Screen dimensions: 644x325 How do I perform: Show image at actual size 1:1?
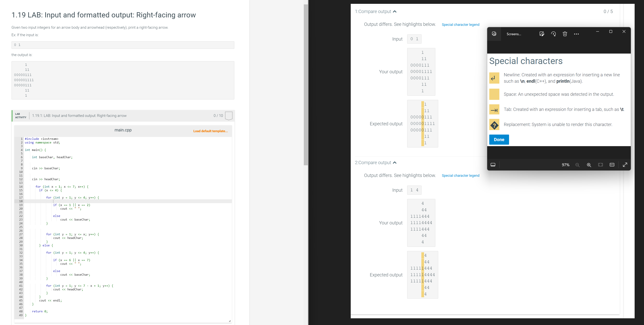[612, 165]
